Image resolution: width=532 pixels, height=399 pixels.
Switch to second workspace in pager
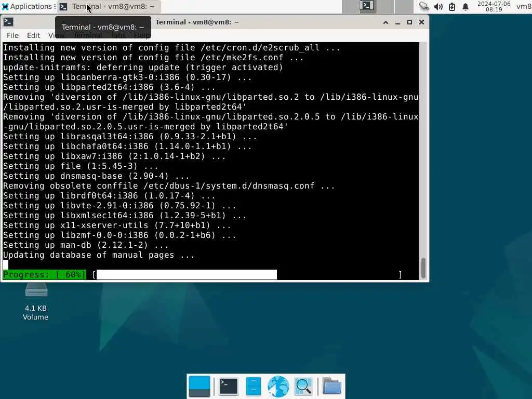(385, 6)
